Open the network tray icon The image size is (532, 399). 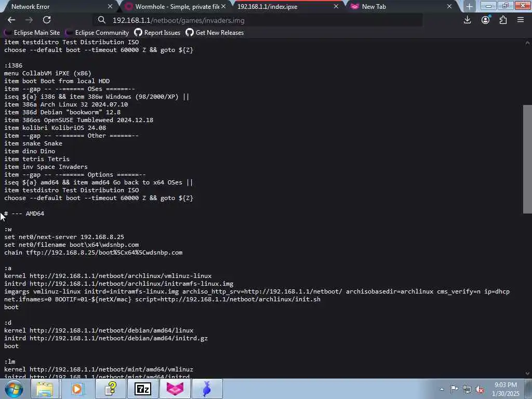click(x=467, y=389)
